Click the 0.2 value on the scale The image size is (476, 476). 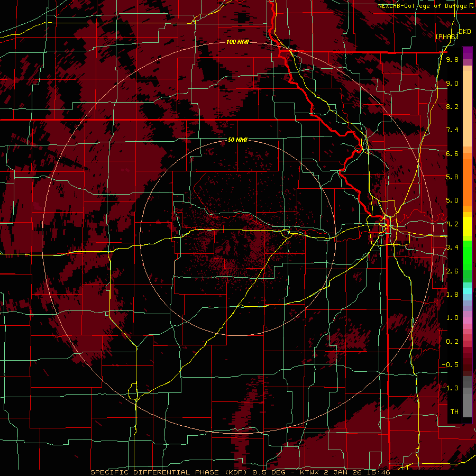(452, 342)
